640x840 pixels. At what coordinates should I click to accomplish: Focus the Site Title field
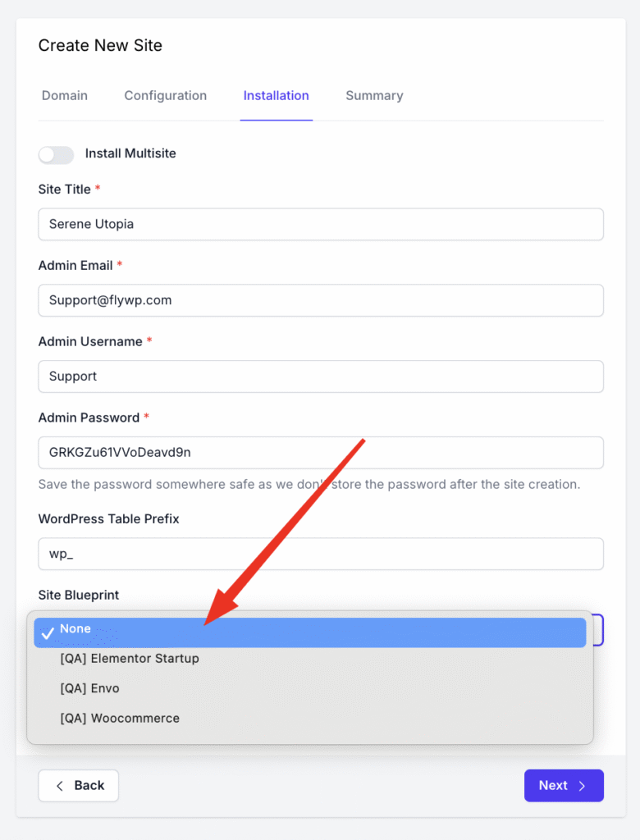(321, 224)
